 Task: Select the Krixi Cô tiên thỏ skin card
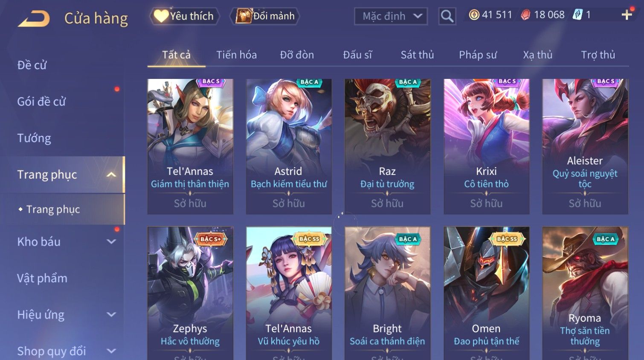click(x=486, y=146)
